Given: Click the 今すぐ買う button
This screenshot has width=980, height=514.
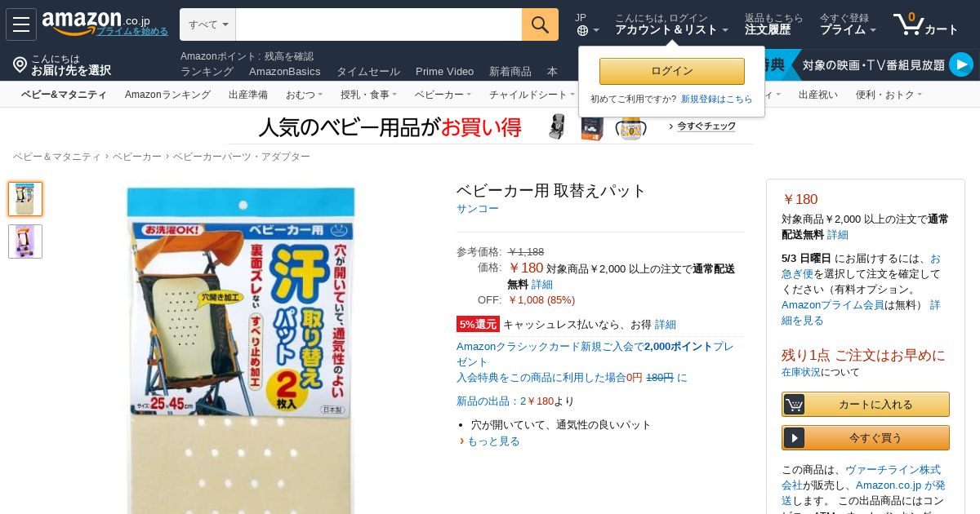Looking at the screenshot, I should [866, 437].
